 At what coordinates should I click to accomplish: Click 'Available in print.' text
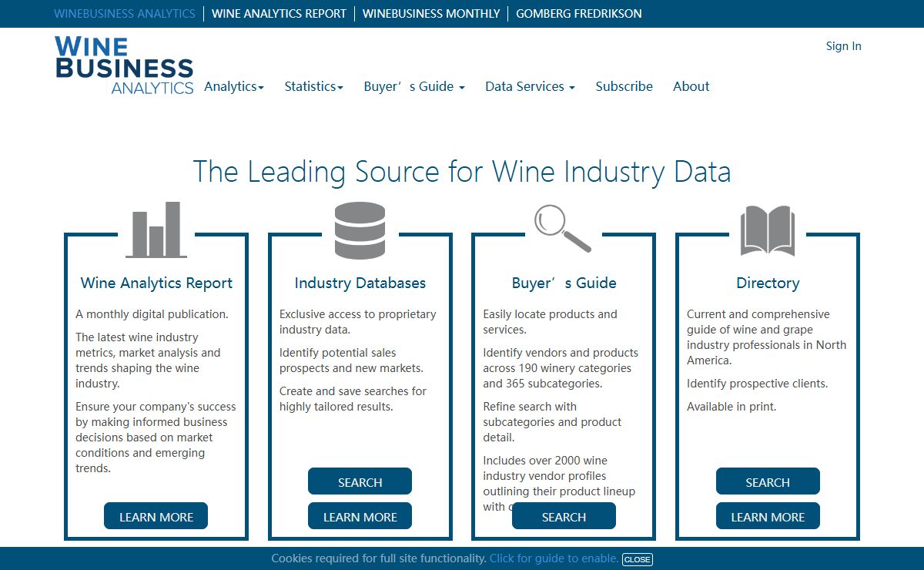[731, 407]
